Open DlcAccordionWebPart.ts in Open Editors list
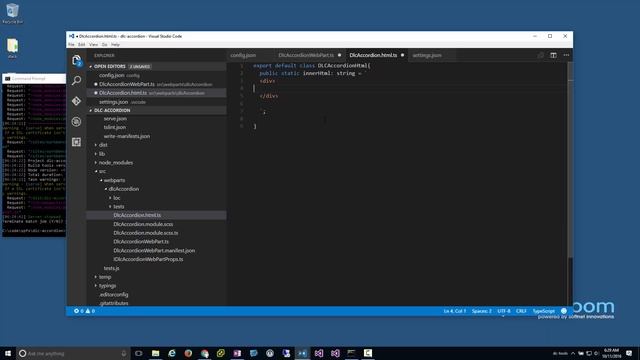 click(x=157, y=84)
